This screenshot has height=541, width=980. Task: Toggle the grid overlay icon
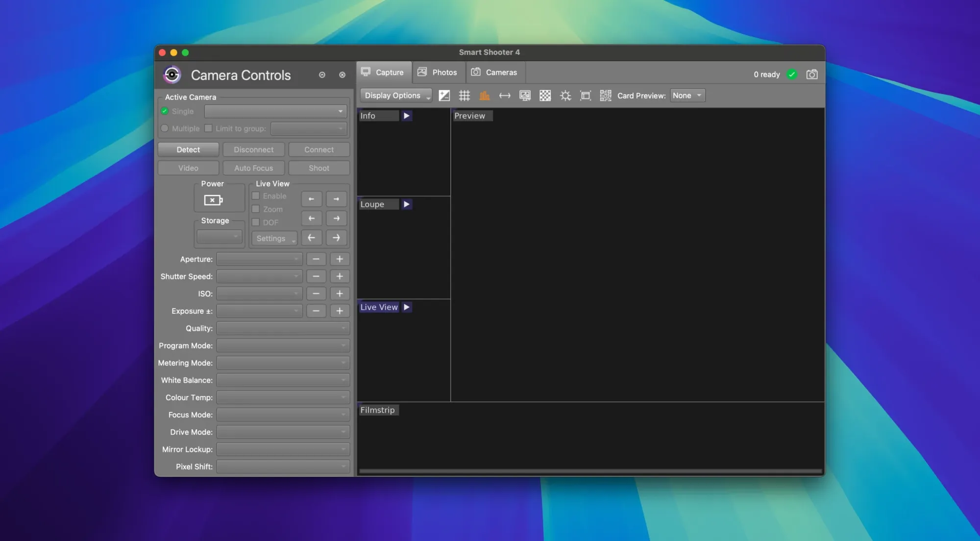464,96
